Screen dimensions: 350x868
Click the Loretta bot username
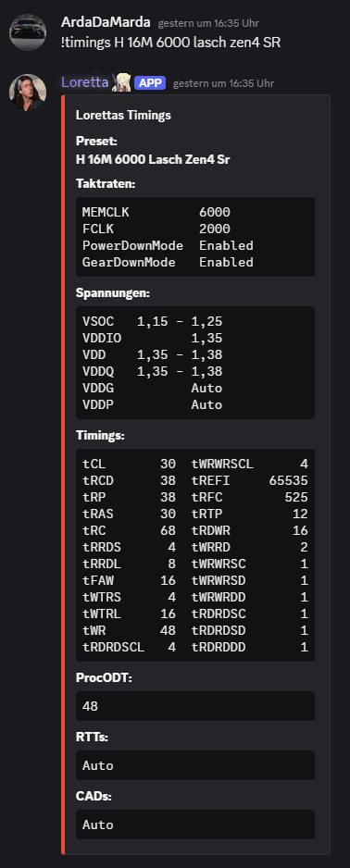coord(85,82)
